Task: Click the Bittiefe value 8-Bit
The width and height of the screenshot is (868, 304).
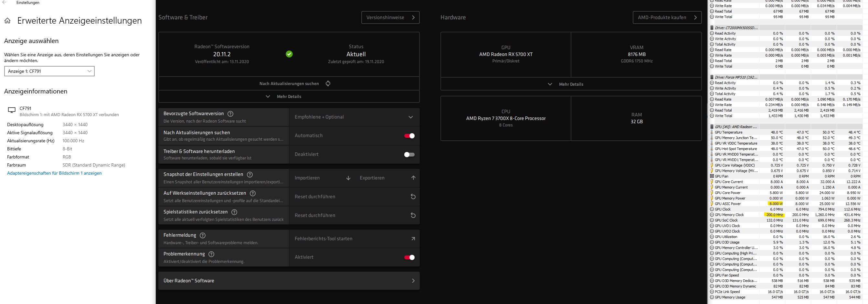Action: pos(68,149)
